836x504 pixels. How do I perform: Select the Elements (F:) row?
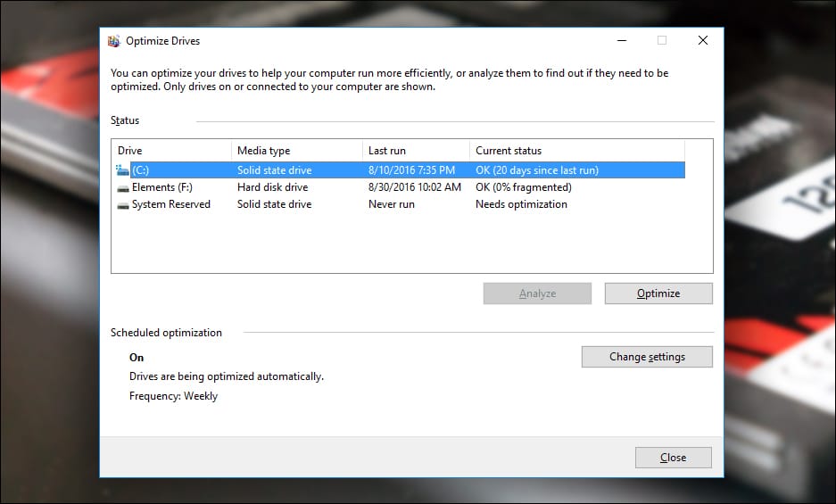pyautogui.click(x=398, y=187)
